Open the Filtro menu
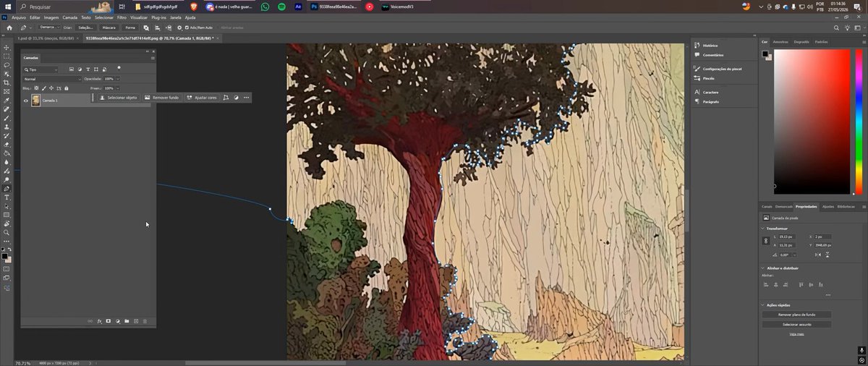Screen dimensions: 868x366 [122, 17]
